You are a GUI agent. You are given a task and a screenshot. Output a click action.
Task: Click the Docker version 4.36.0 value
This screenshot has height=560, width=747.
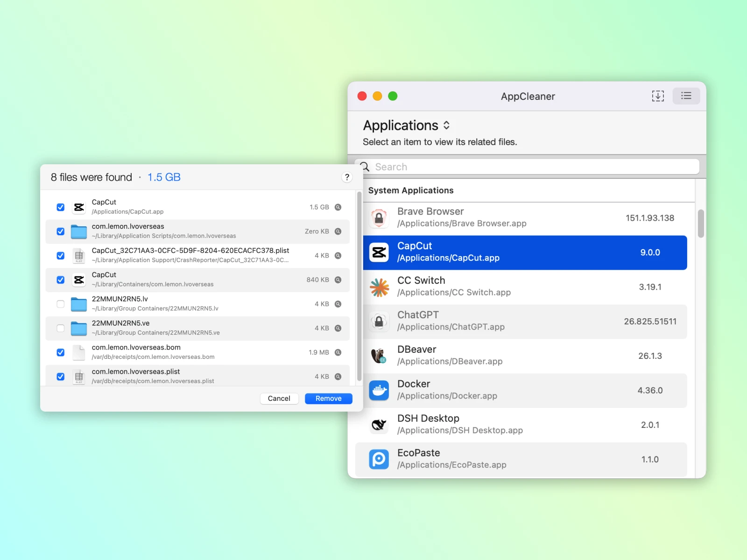click(x=650, y=391)
